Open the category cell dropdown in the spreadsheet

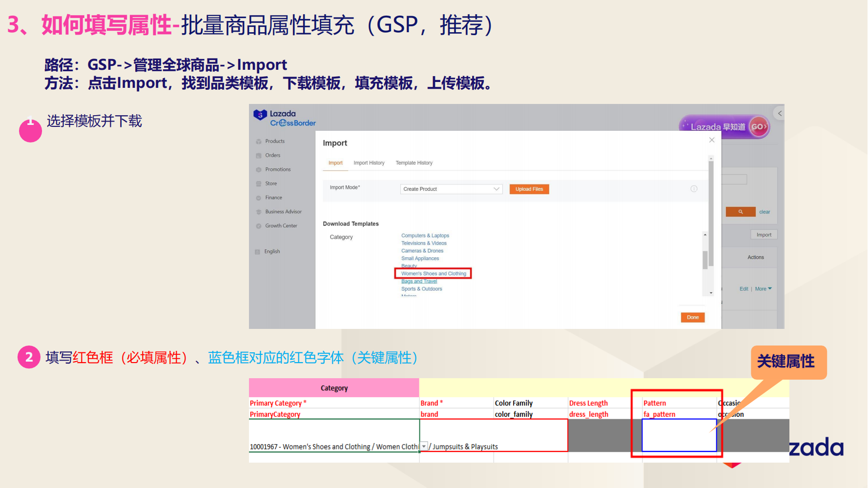click(x=424, y=446)
